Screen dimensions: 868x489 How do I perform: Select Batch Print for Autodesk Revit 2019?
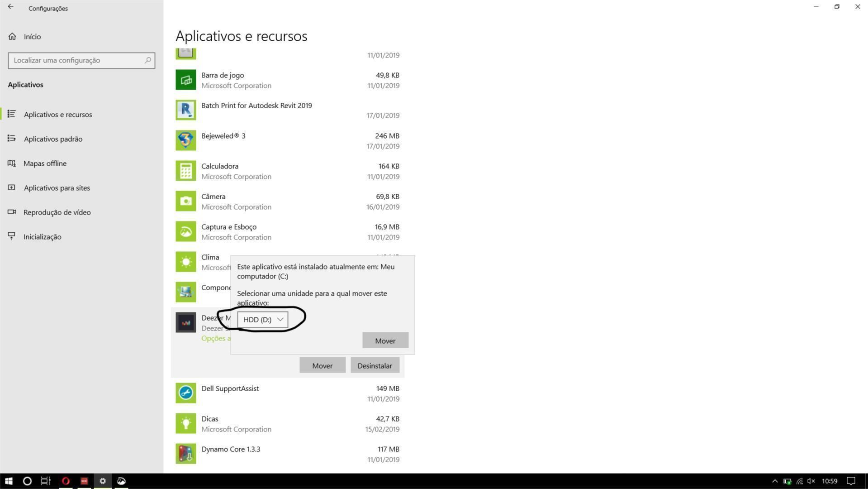256,105
